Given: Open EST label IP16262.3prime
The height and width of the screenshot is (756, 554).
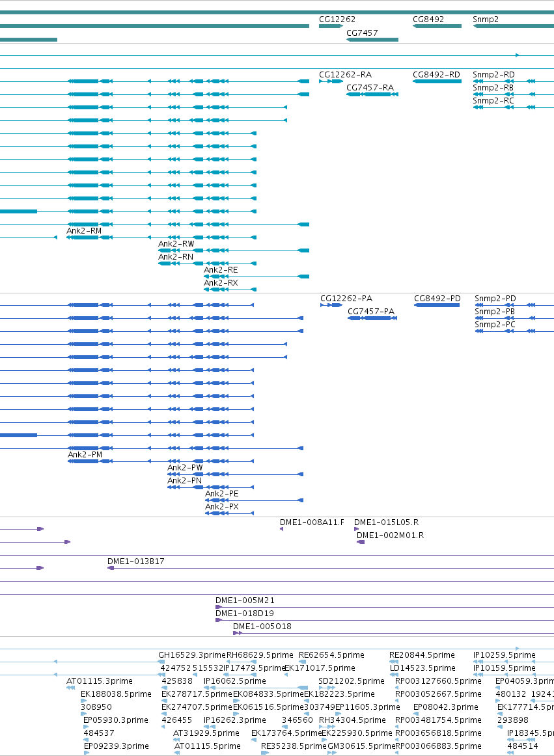Looking at the screenshot, I should point(235,720).
